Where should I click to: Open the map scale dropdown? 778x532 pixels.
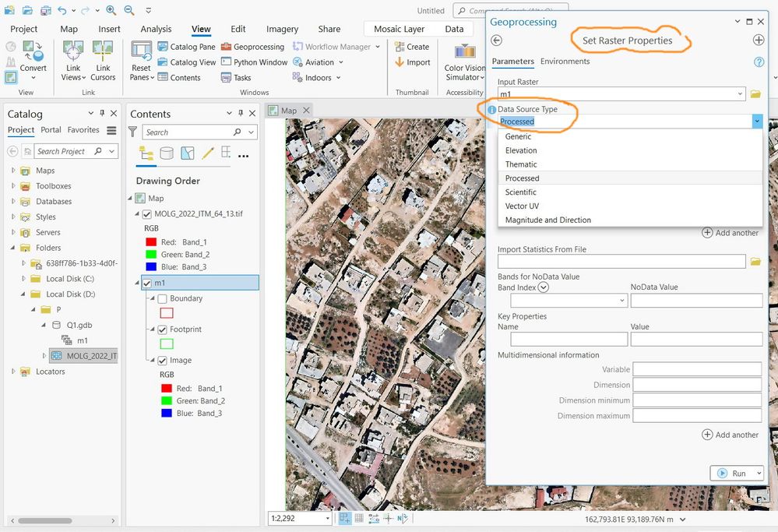(328, 518)
